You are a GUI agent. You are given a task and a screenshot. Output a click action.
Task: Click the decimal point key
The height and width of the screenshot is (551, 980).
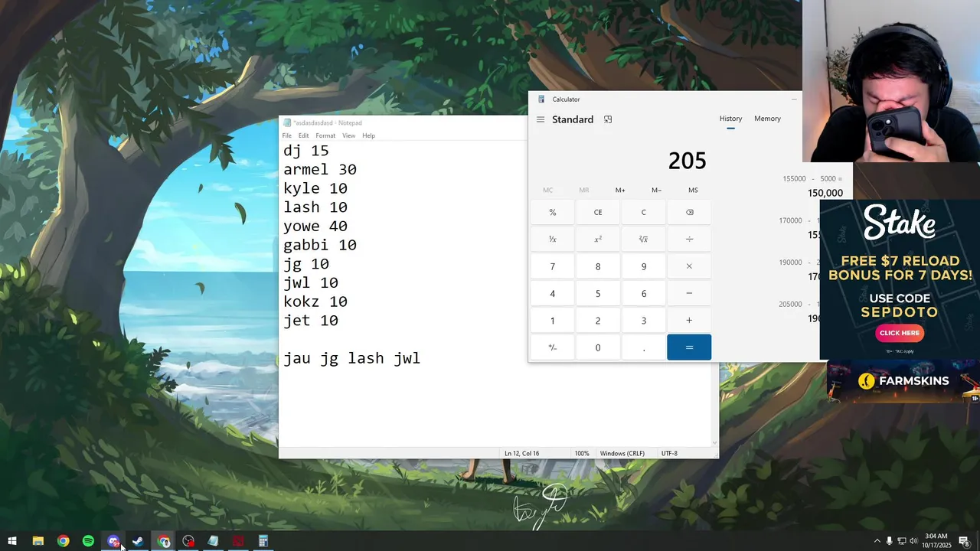click(644, 347)
